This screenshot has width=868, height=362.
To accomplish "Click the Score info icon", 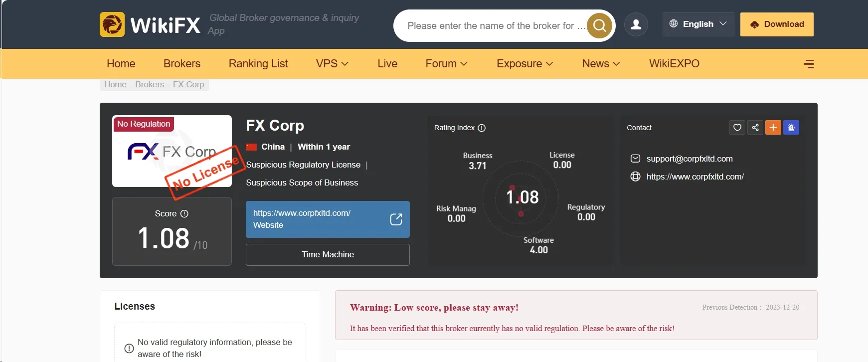I will 184,213.
